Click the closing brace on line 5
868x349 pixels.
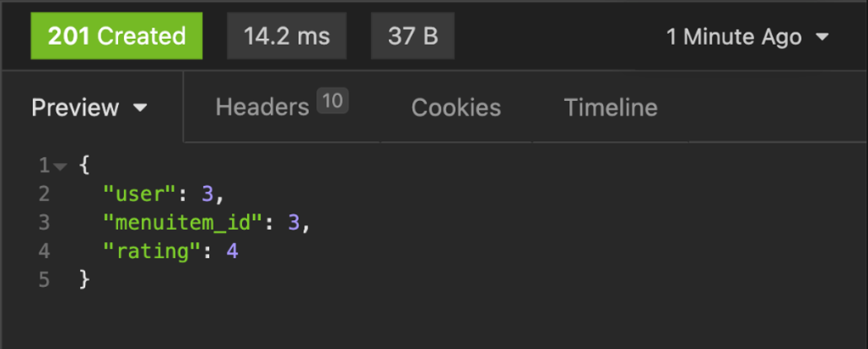83,279
